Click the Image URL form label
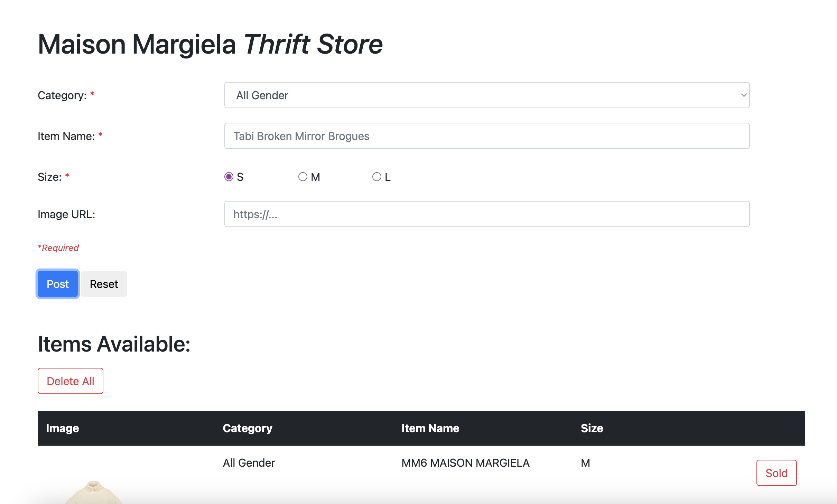The height and width of the screenshot is (504, 837). 66,214
